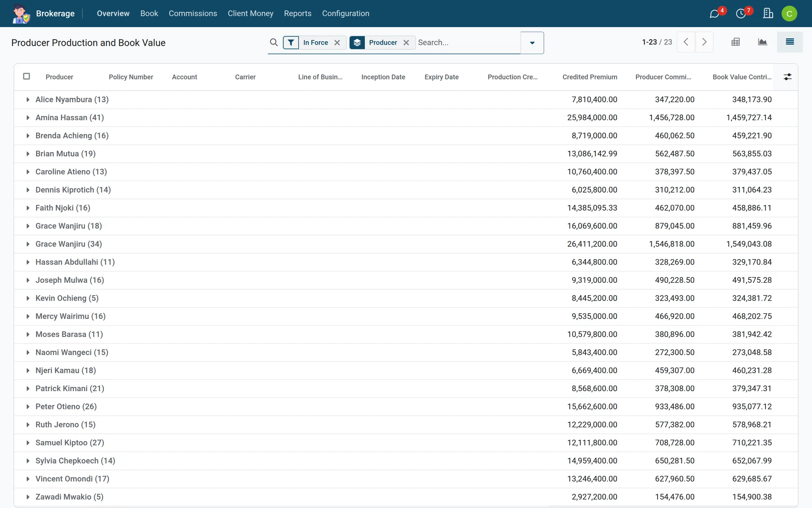Expand the Amina Hassan (41) group
The height and width of the screenshot is (508, 812).
[28, 118]
